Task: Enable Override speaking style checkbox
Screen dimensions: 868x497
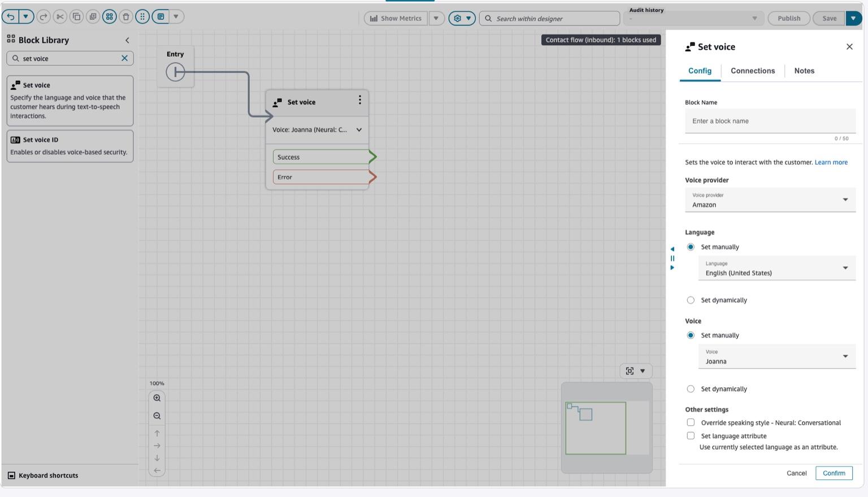Action: click(x=691, y=422)
